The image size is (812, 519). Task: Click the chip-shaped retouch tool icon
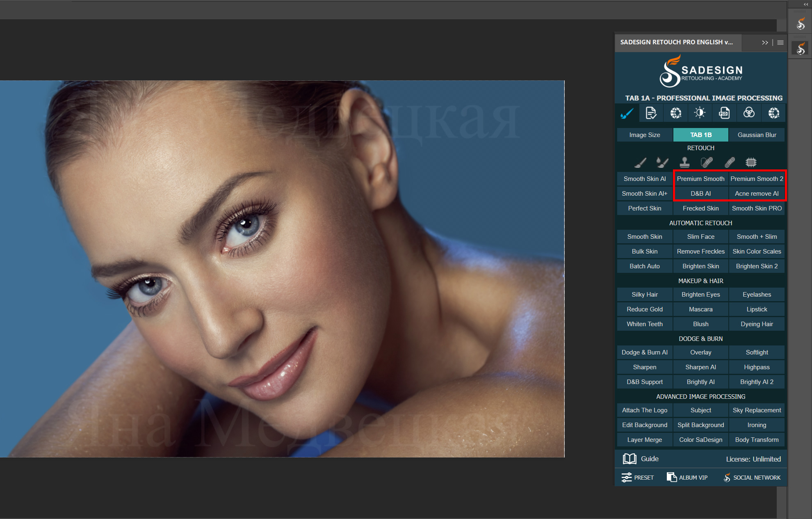[751, 162]
